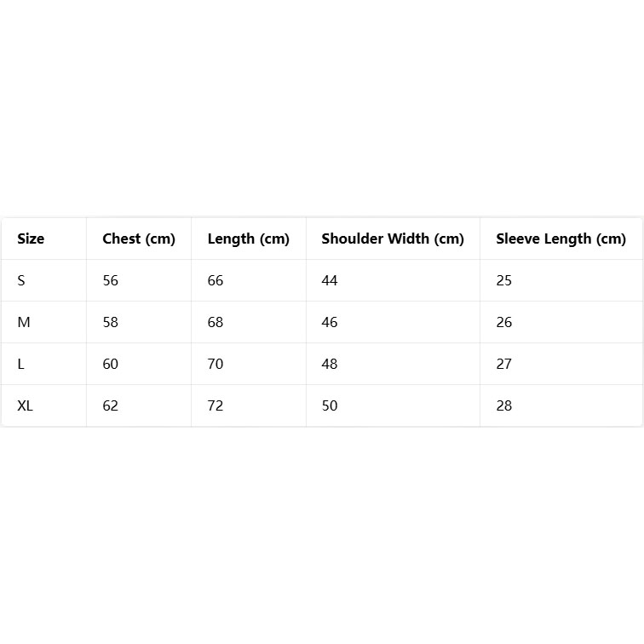The width and height of the screenshot is (644, 644).
Task: Select shoulder width value 50 for XL
Action: [330, 405]
